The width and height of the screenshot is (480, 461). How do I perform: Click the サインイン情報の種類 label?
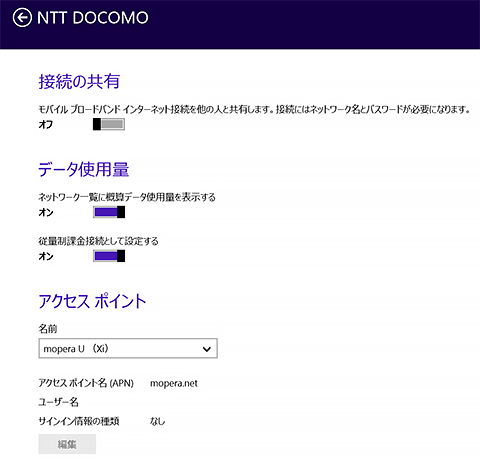[79, 421]
